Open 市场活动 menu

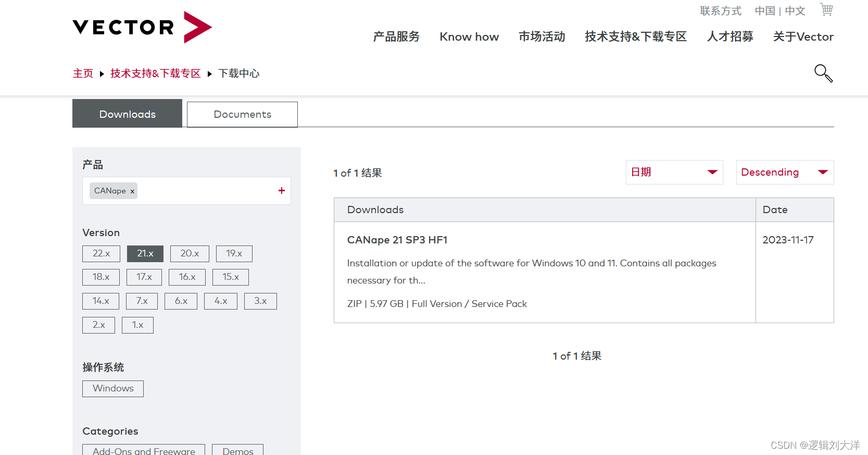click(542, 36)
